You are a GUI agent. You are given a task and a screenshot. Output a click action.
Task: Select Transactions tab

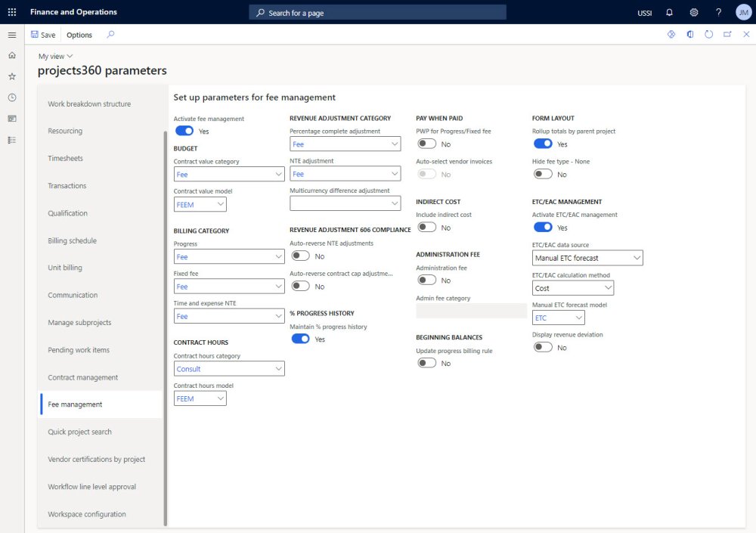[x=101, y=186]
